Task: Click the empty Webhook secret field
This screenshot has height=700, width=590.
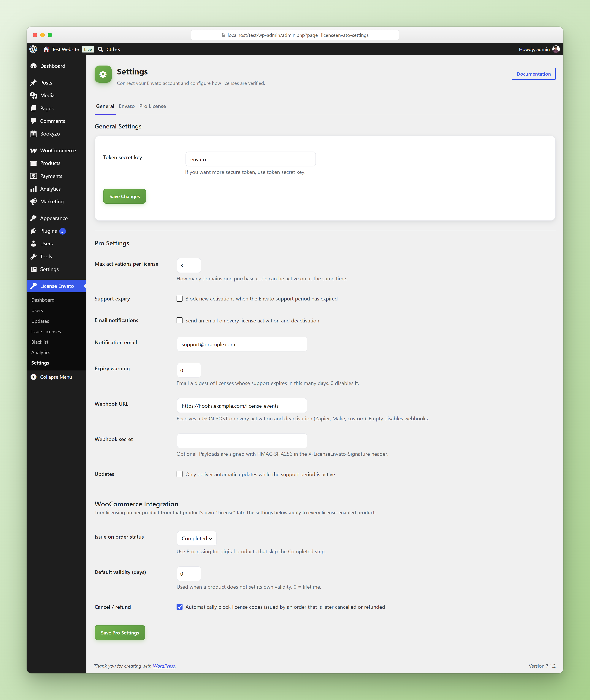Action: pyautogui.click(x=242, y=441)
